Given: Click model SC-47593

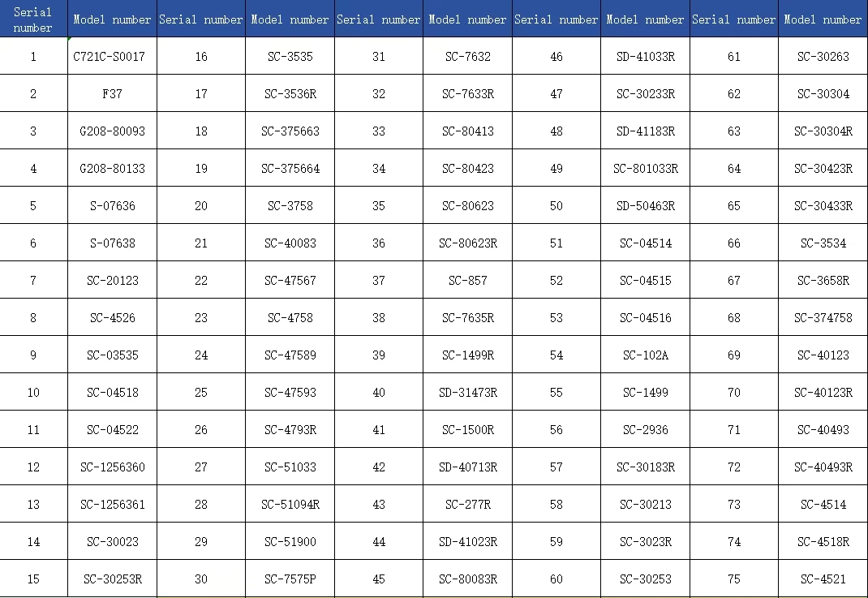Looking at the screenshot, I should click(290, 392).
